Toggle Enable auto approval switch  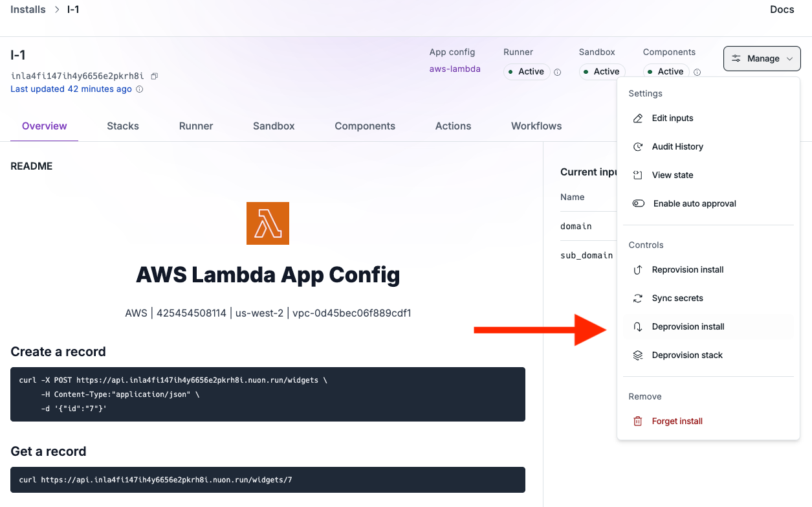639,203
